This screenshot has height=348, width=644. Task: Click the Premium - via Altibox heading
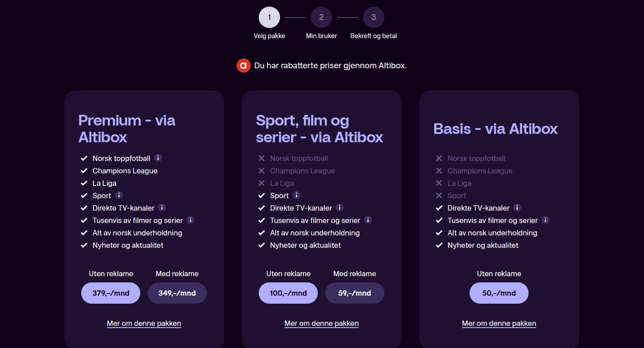[127, 129]
